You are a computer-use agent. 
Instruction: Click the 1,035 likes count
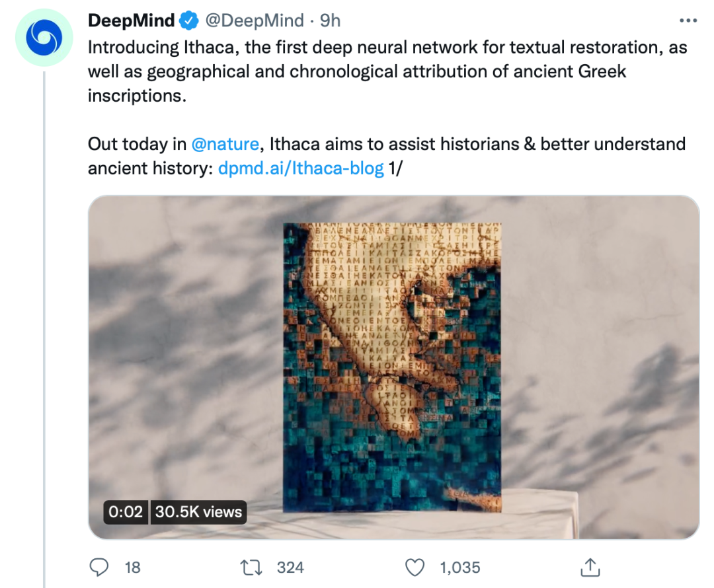459,567
